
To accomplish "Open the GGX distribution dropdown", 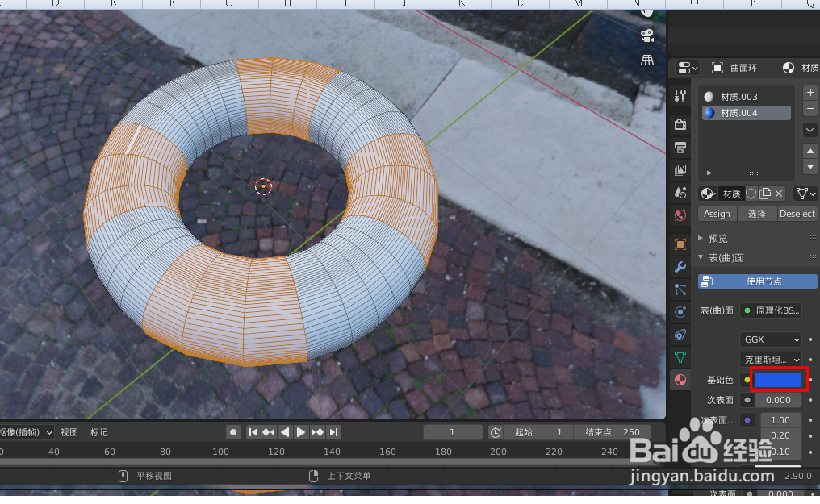I will pos(771,339).
